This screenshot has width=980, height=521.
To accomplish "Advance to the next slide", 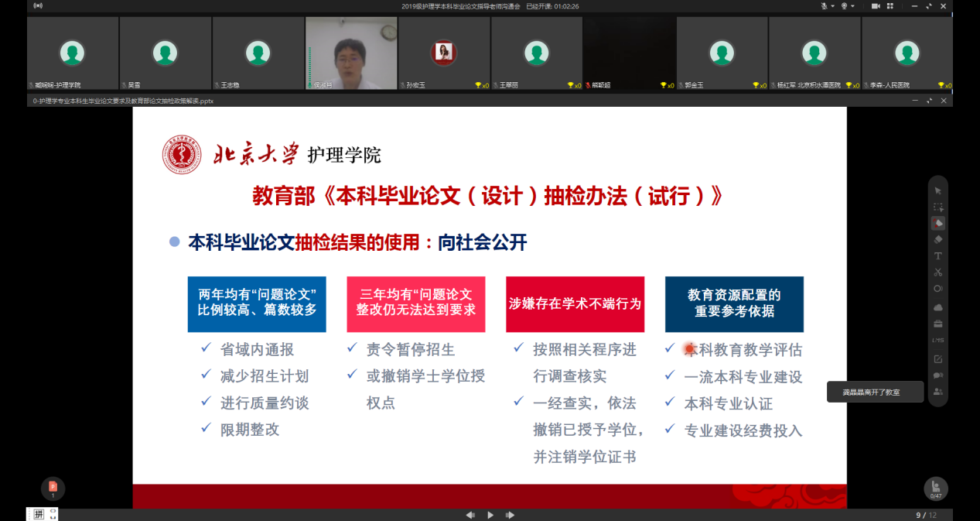I will tap(510, 515).
